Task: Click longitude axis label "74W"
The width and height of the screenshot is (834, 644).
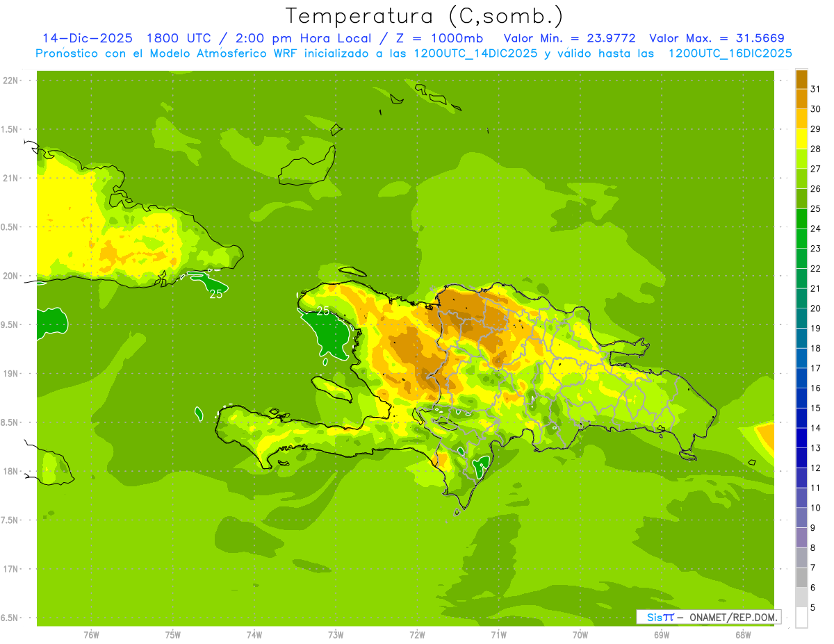Action: [254, 635]
